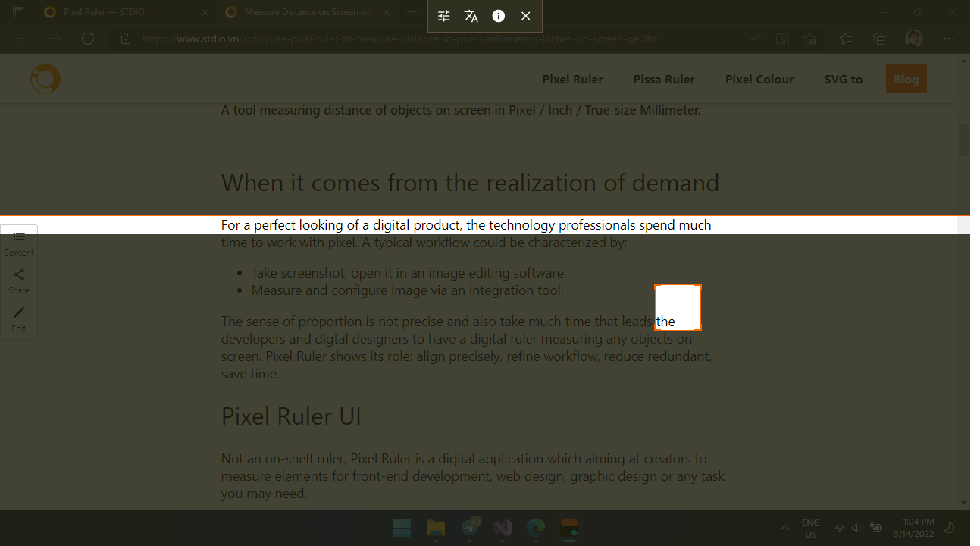Click the Read aloud icon in address bar
The image size is (980, 546).
(755, 39)
